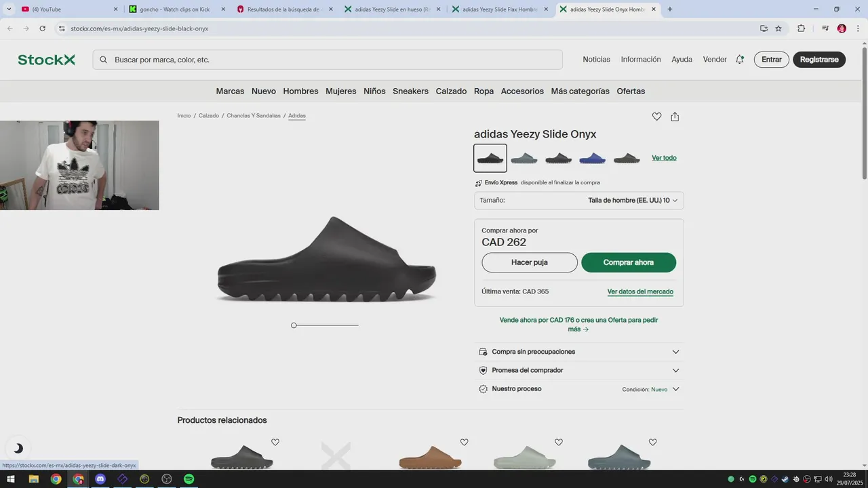This screenshot has width=868, height=488.
Task: Click the search magnifier icon in StockX search bar
Action: tap(104, 60)
